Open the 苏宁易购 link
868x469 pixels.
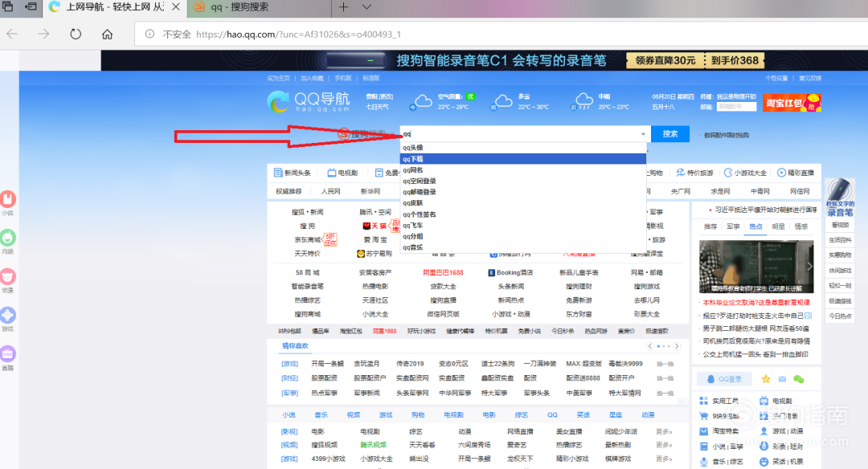point(375,253)
